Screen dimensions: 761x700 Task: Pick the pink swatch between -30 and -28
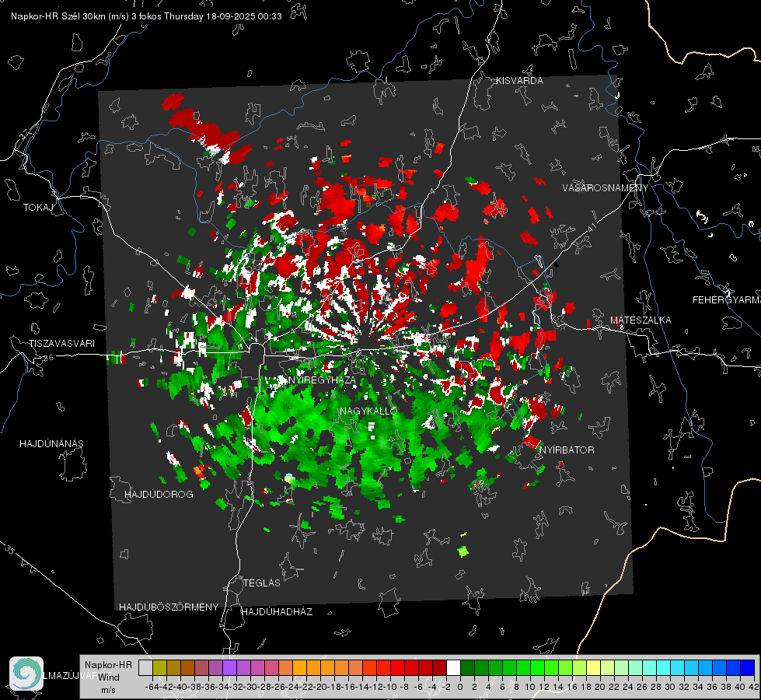pyautogui.click(x=257, y=667)
